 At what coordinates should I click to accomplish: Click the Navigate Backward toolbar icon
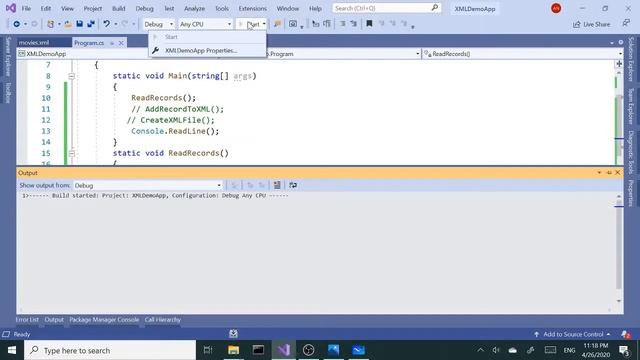(16, 24)
